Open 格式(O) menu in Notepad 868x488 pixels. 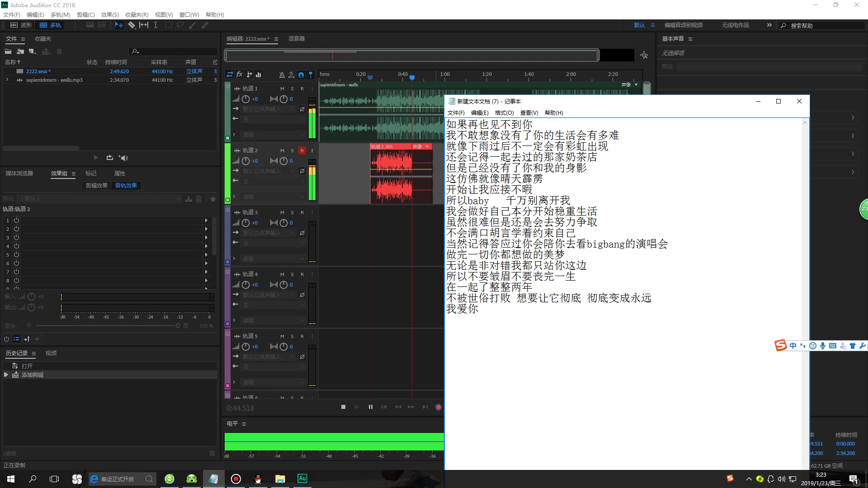[x=504, y=113]
